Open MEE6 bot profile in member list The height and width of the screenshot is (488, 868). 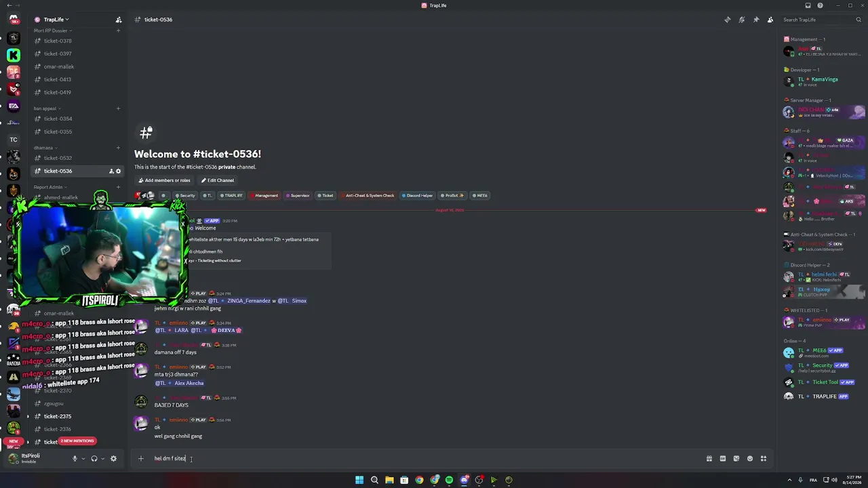tap(823, 352)
